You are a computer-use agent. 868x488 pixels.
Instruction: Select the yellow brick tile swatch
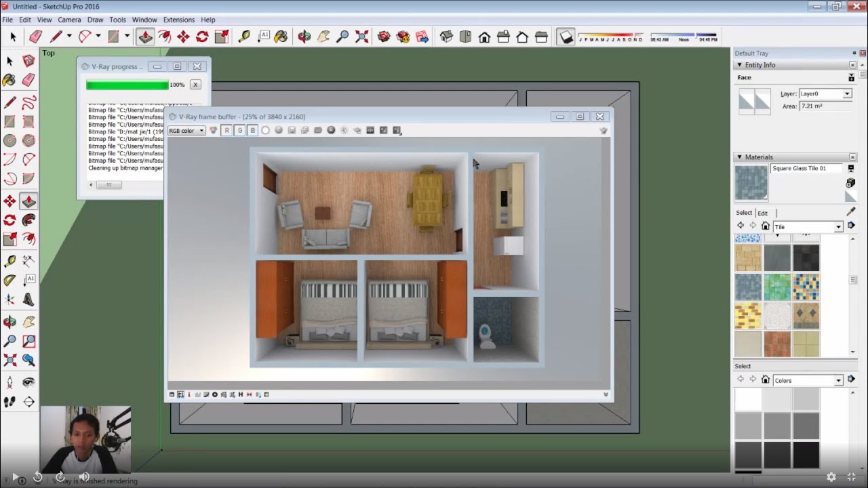(x=748, y=316)
